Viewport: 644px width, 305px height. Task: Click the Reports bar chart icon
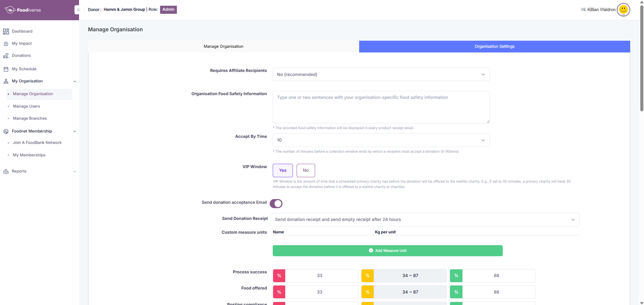(x=6, y=171)
